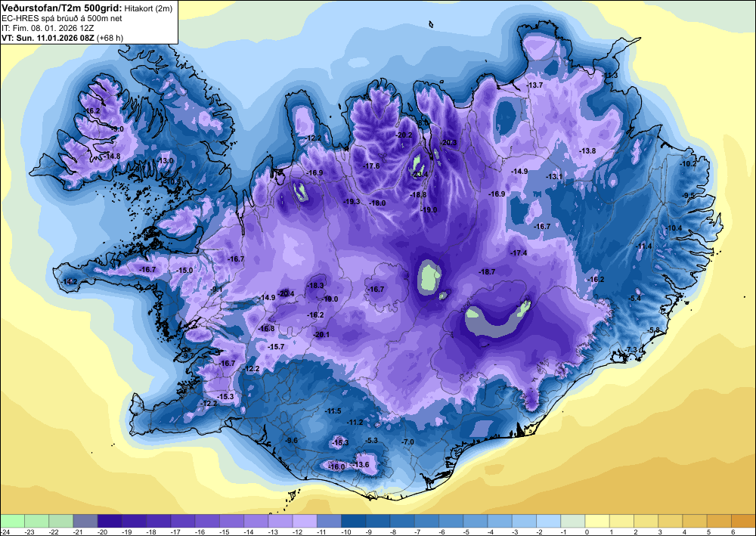Image resolution: width=756 pixels, height=536 pixels.
Task: Click the -18.8 temperature label
Action: pos(418,195)
